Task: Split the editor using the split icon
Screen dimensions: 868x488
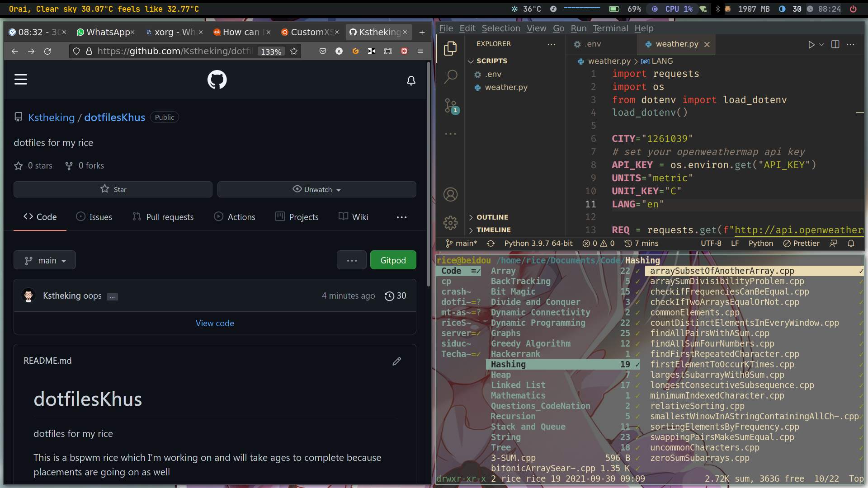Action: tap(835, 45)
